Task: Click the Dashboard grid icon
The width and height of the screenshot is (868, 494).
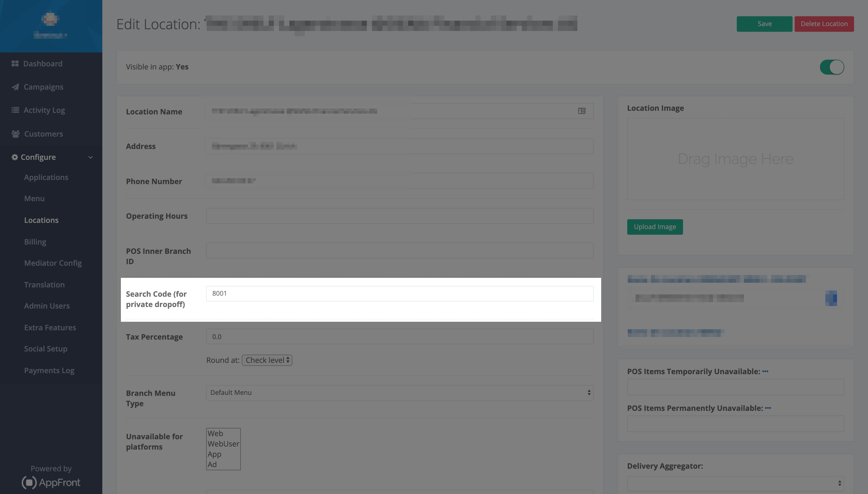Action: pos(15,64)
